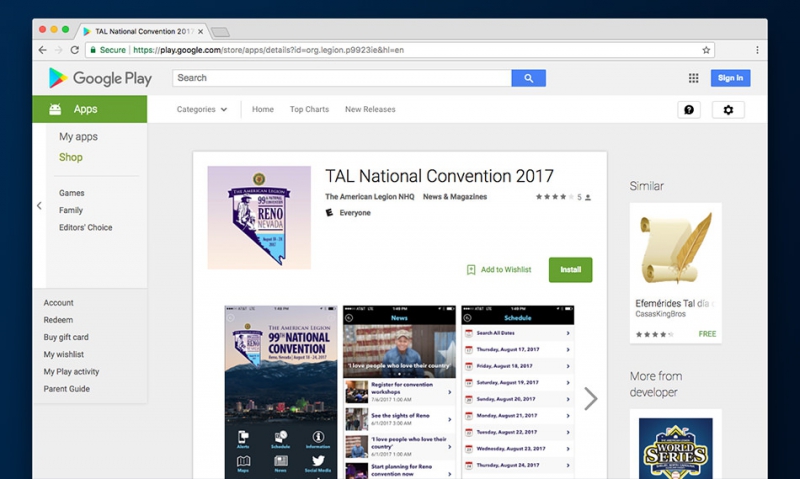Click the app star rating
This screenshot has height=479, width=800.
click(555, 197)
